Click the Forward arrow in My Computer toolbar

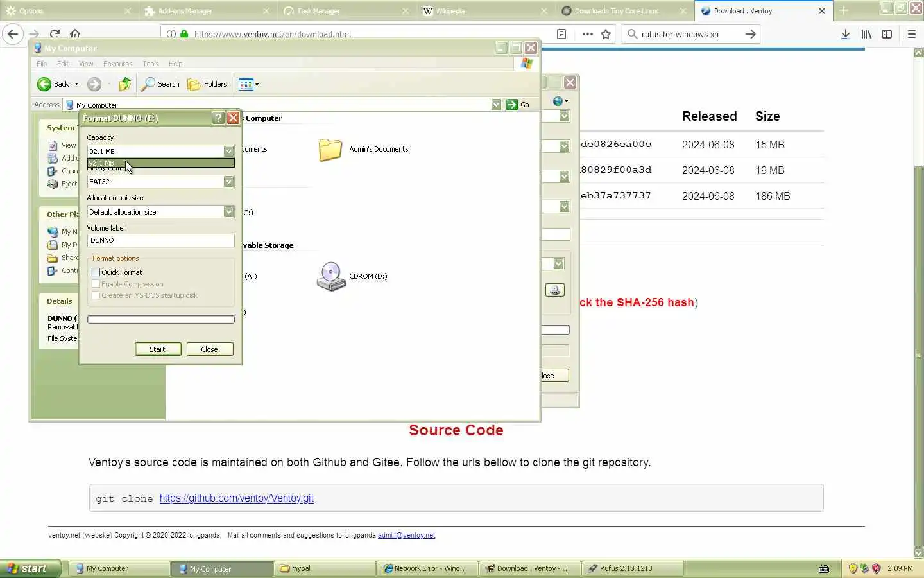click(94, 84)
